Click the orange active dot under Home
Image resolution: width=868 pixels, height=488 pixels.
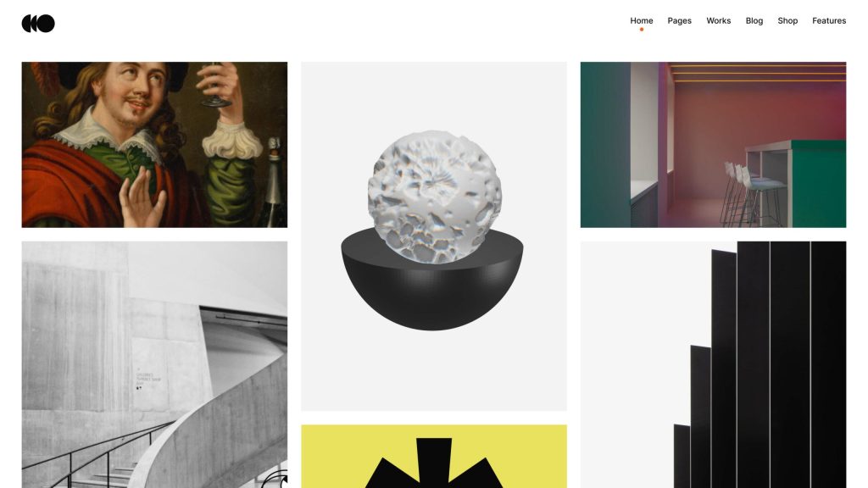click(x=642, y=30)
